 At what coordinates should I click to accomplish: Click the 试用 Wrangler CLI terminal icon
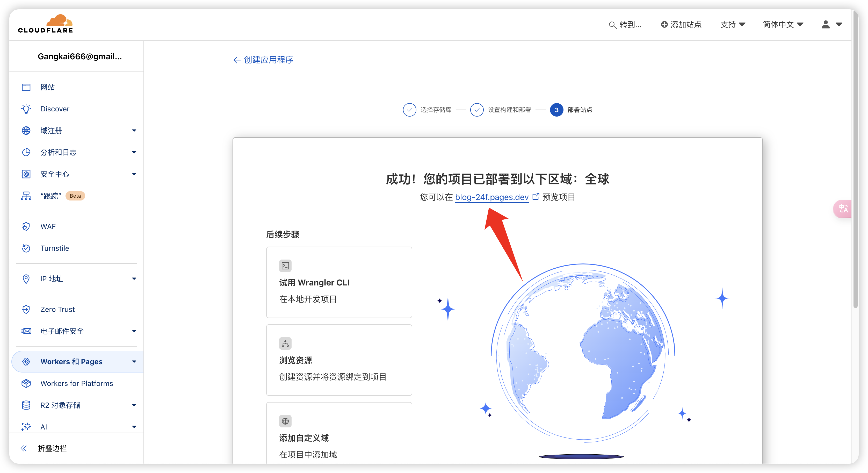[285, 265]
